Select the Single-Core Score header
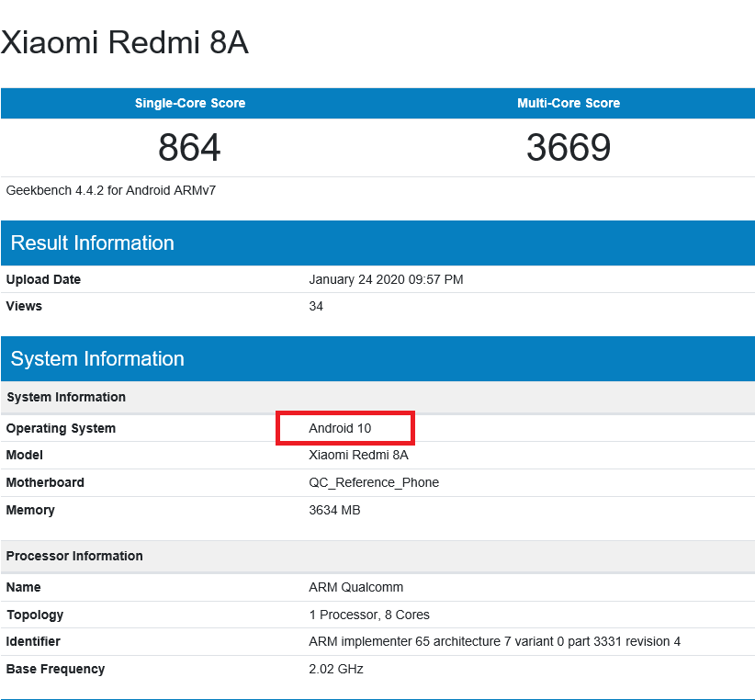755x700 pixels. (x=190, y=103)
